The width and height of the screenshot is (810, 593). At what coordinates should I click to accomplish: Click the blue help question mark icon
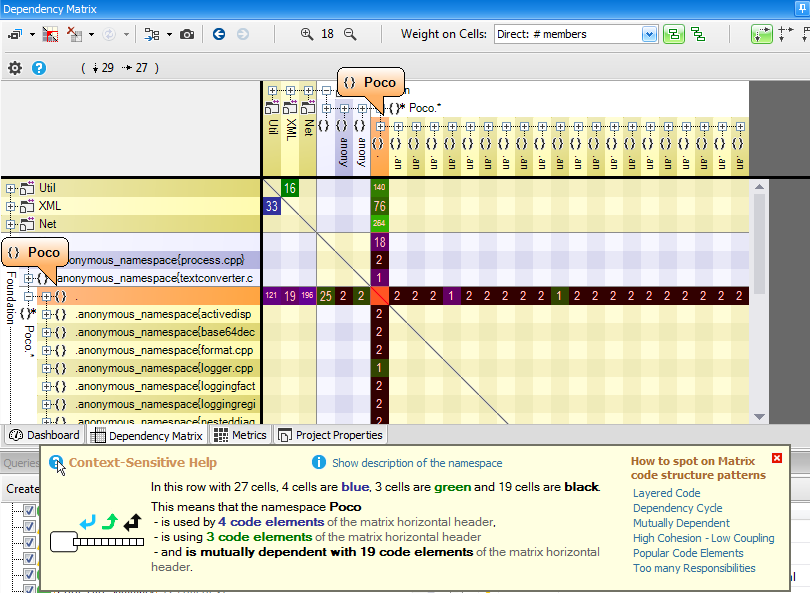coord(39,68)
